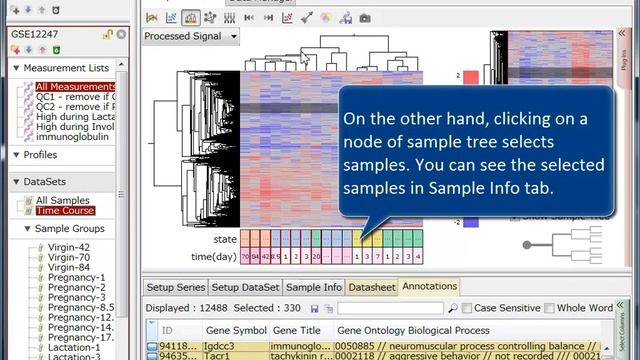The height and width of the screenshot is (360, 640).
Task: Click blue color scale swatch labeled -2
Action: pyautogui.click(x=471, y=222)
